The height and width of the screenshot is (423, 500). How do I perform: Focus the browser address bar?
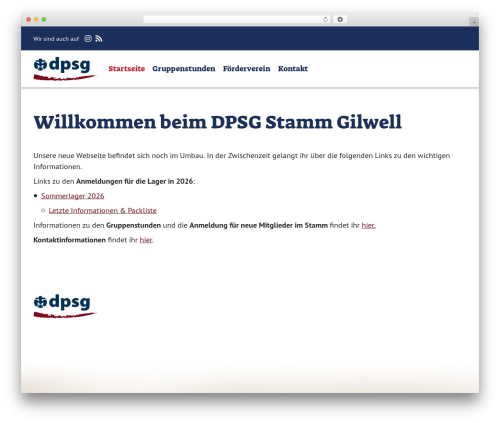(237, 20)
